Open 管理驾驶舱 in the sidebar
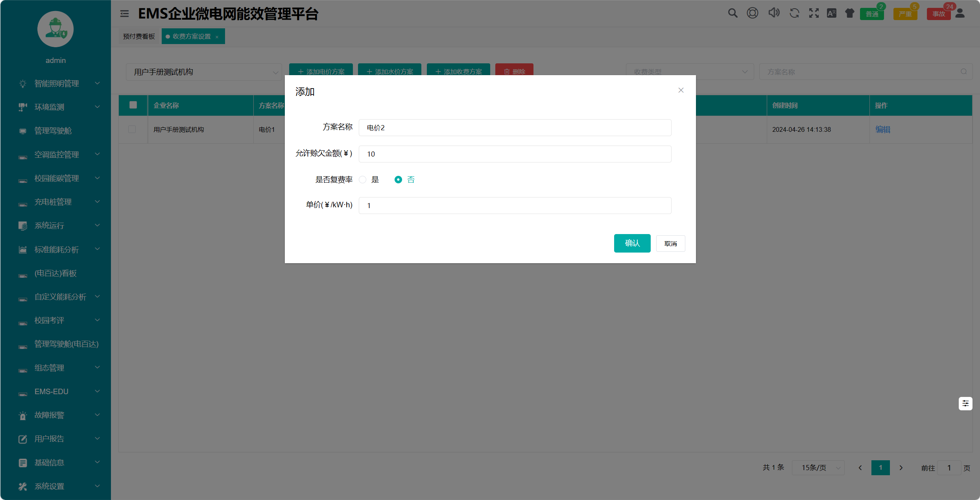The width and height of the screenshot is (980, 500). [x=53, y=131]
